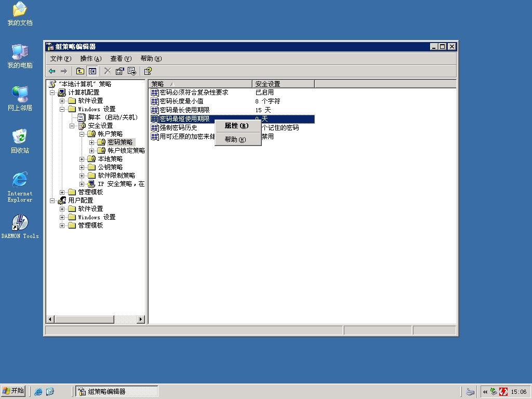Screen dimensions: 532x399
Task: Collapse the 计算机配置 tree node
Action: 52,92
